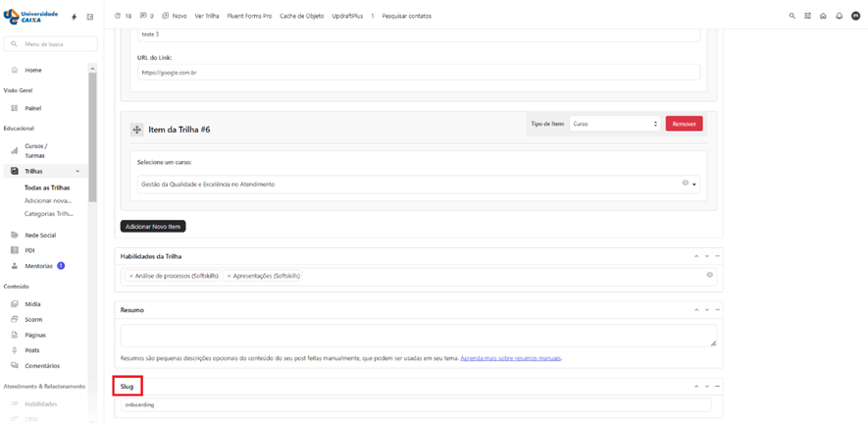Collapse sidebar using the panel toggle icon
The width and height of the screenshot is (868, 426).
(90, 17)
